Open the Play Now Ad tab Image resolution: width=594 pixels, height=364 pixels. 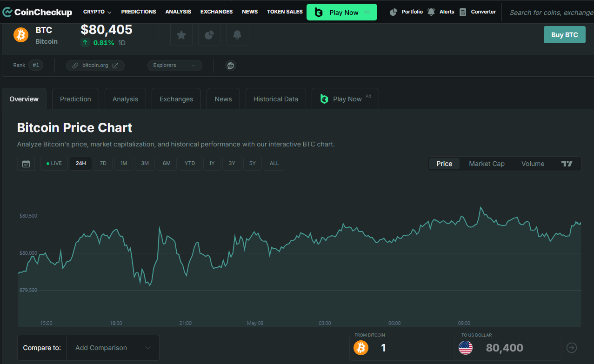coord(345,99)
